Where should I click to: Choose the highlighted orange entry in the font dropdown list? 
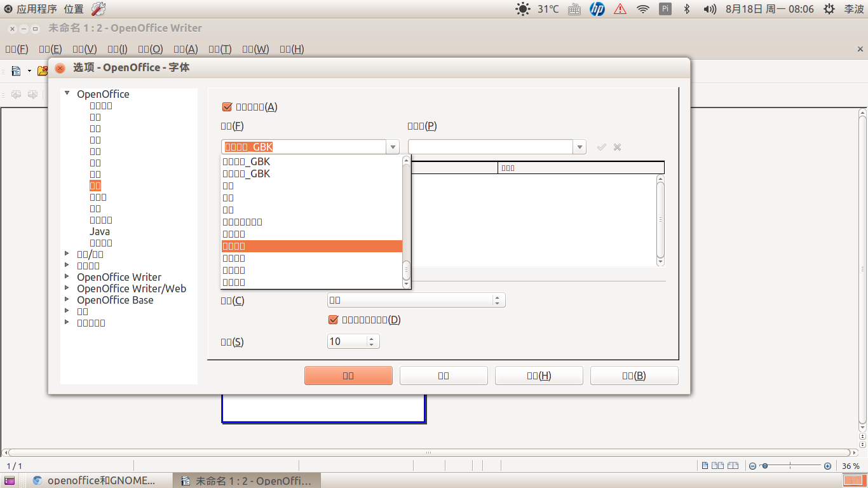[x=311, y=246]
